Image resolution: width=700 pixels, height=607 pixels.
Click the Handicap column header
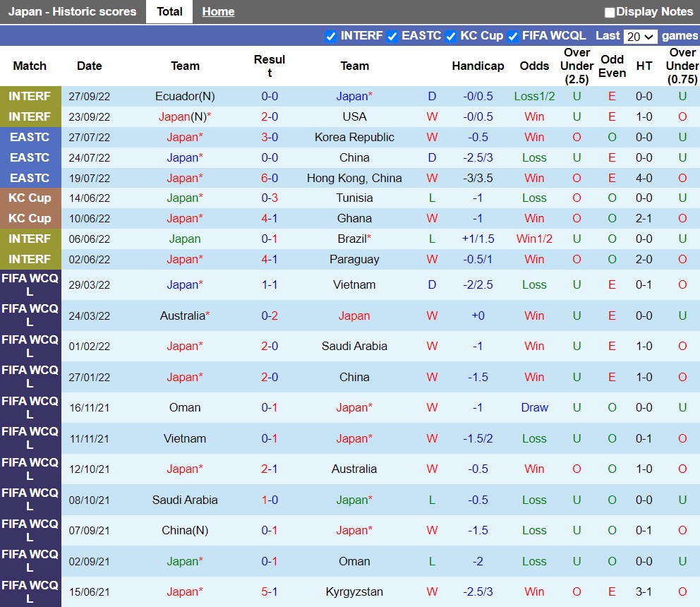[x=478, y=66]
